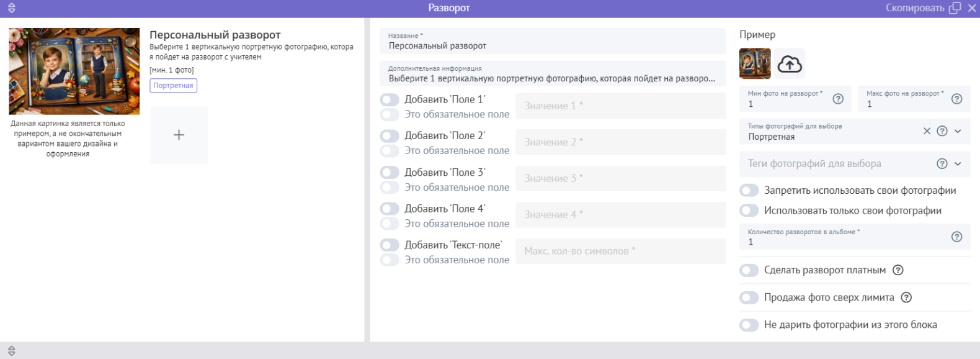
Task: Click help icon beside Продажа фото сверх лимита
Action: pos(906,298)
